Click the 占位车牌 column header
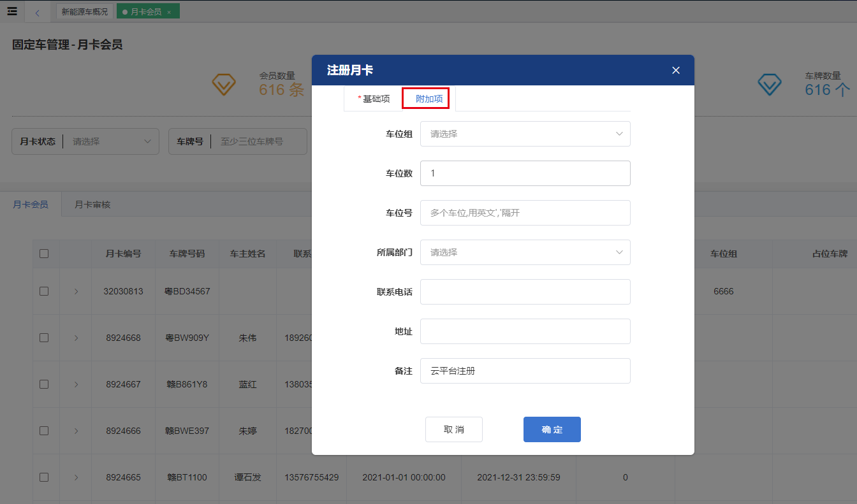The height and width of the screenshot is (504, 857). 830,254
